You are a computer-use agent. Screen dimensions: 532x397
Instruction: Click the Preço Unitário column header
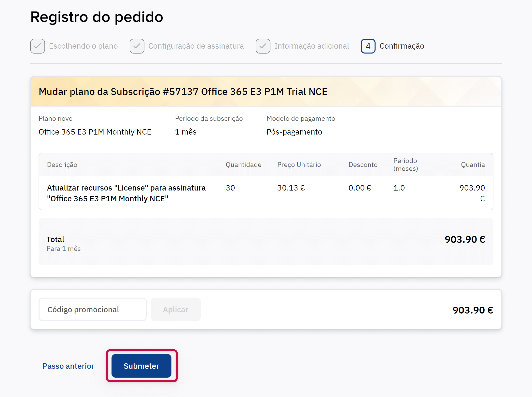pyautogui.click(x=299, y=164)
